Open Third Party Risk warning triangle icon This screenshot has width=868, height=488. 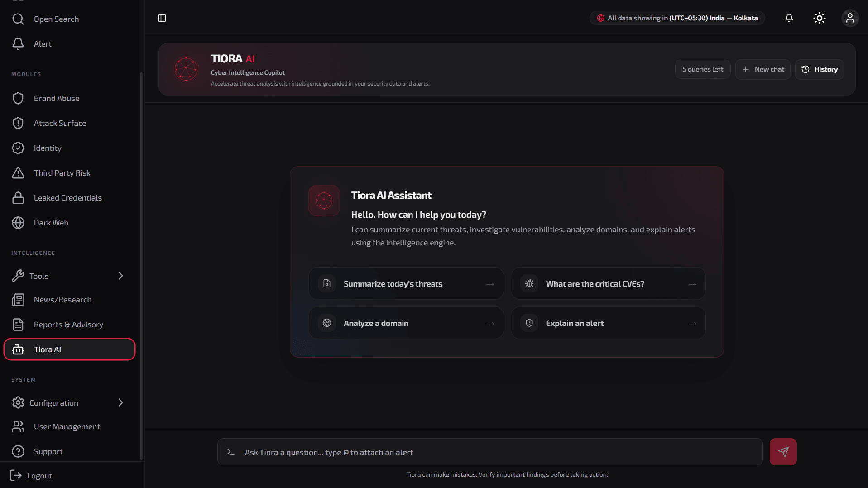18,173
